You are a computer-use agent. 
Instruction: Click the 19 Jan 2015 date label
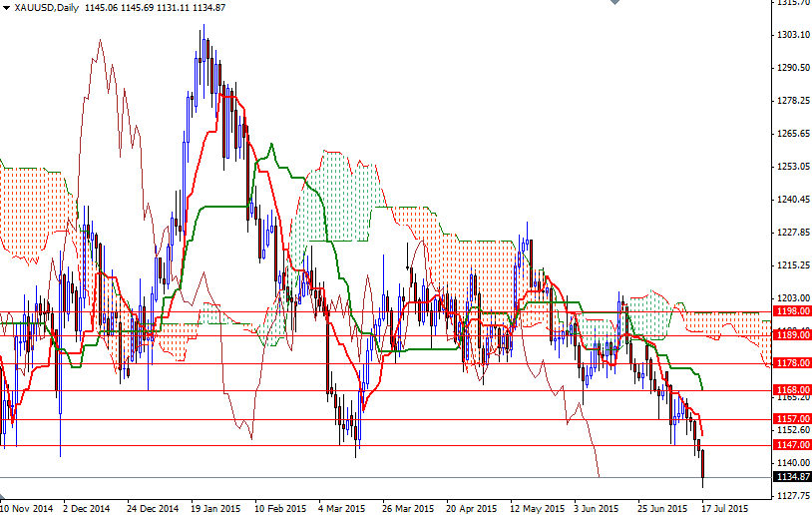(x=214, y=507)
